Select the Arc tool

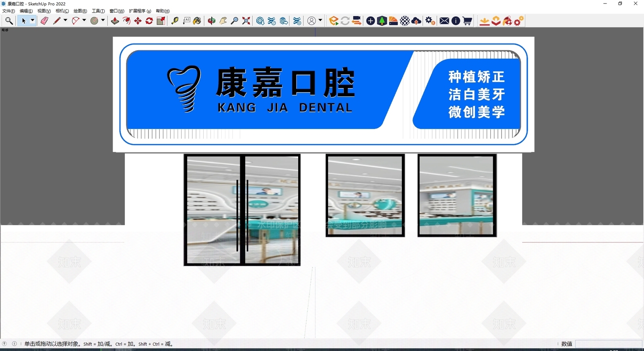[x=76, y=21]
